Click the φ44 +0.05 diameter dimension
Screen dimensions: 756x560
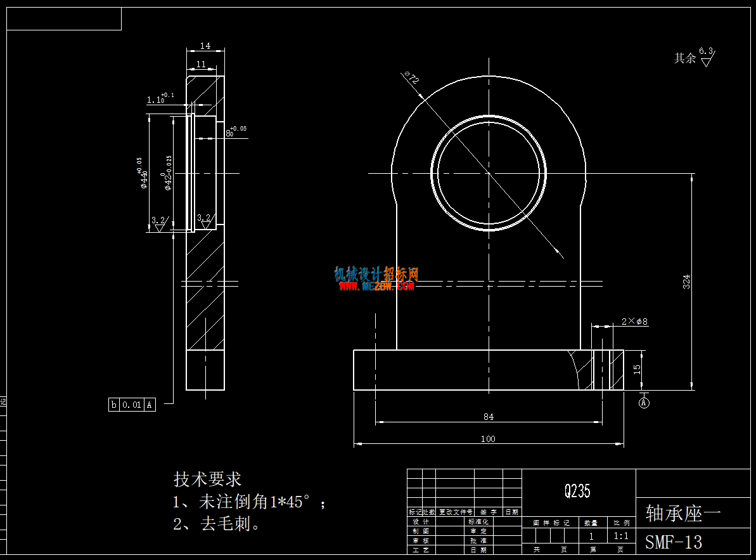coord(142,173)
